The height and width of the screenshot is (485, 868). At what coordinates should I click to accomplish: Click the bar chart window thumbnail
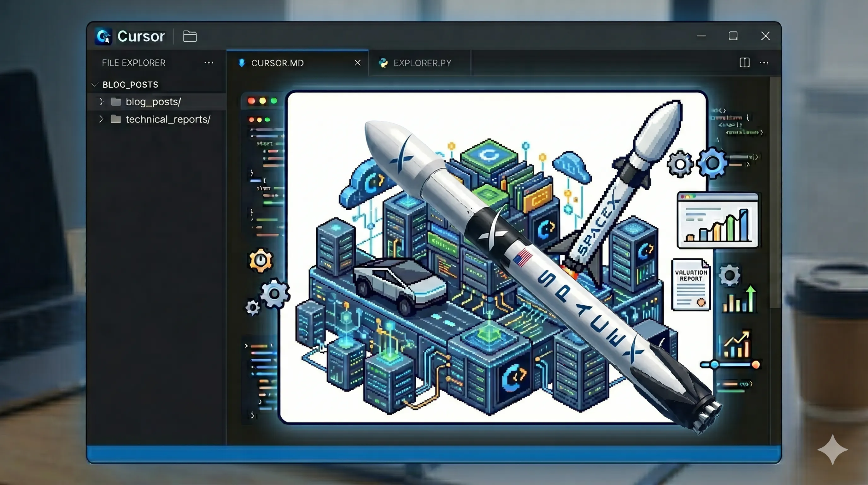point(717,221)
